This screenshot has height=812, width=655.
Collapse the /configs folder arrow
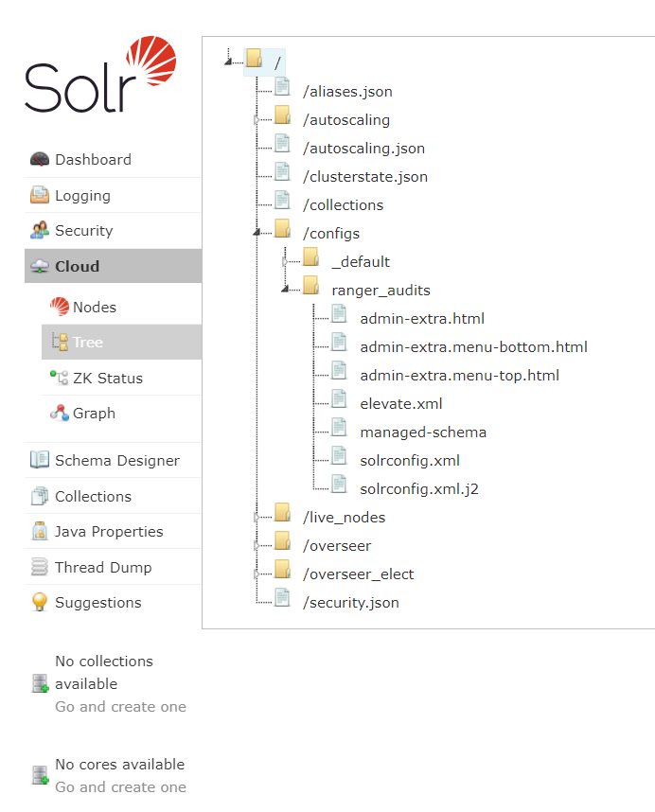pyautogui.click(x=257, y=233)
